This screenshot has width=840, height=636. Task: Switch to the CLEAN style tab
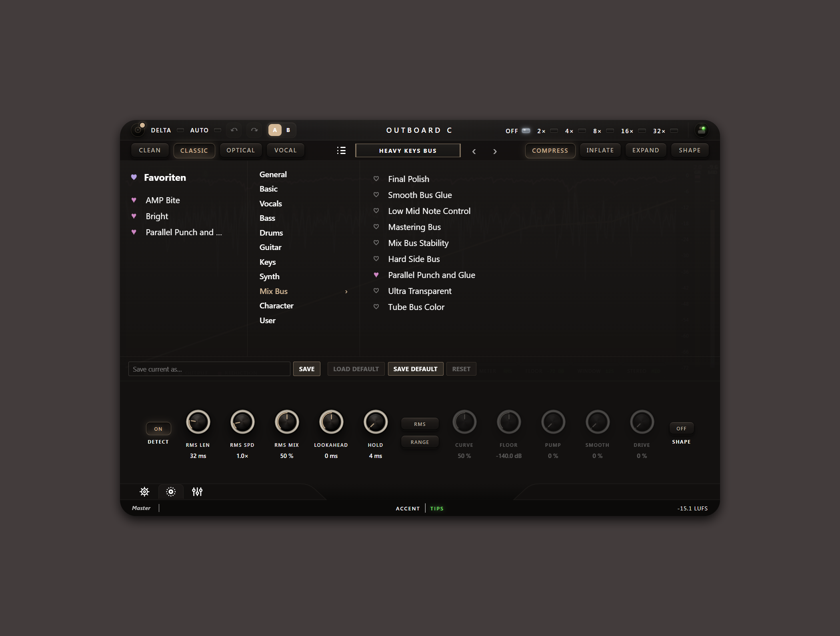(x=150, y=150)
